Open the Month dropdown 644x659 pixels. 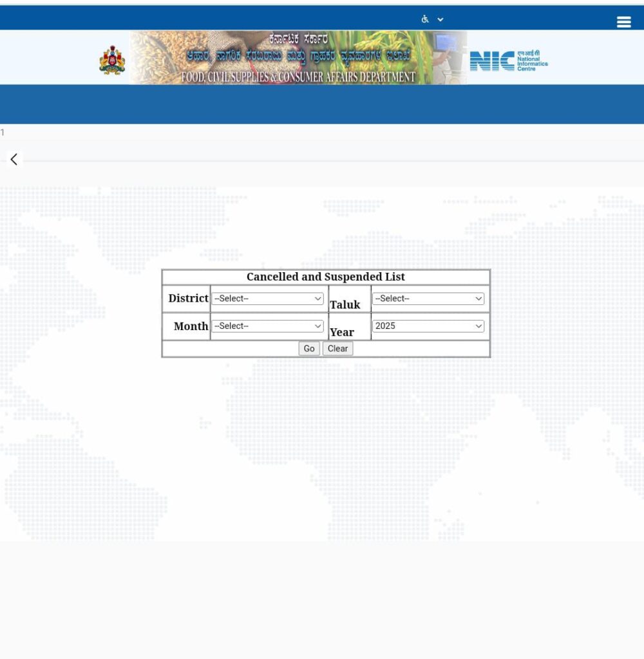click(x=268, y=326)
